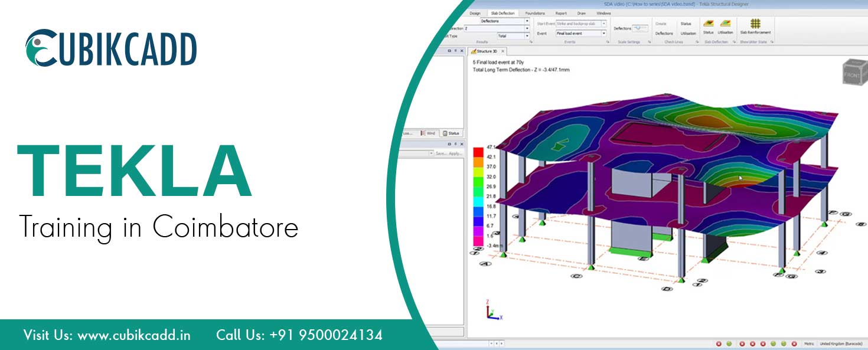
Task: Expand the Results group launcher
Action: point(531,42)
